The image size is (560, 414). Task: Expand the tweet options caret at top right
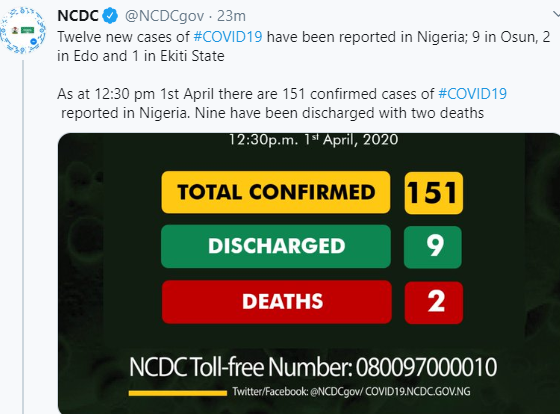click(x=556, y=15)
